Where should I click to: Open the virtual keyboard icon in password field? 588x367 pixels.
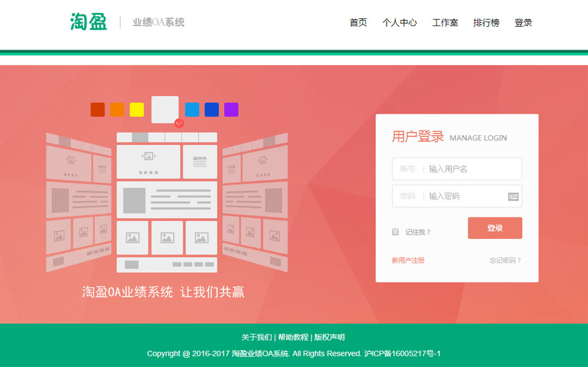[513, 197]
